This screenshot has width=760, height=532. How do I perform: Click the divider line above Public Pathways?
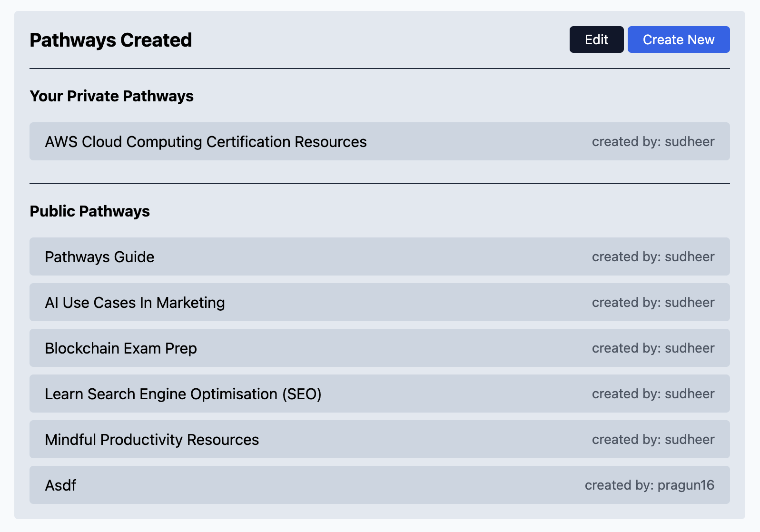click(379, 183)
